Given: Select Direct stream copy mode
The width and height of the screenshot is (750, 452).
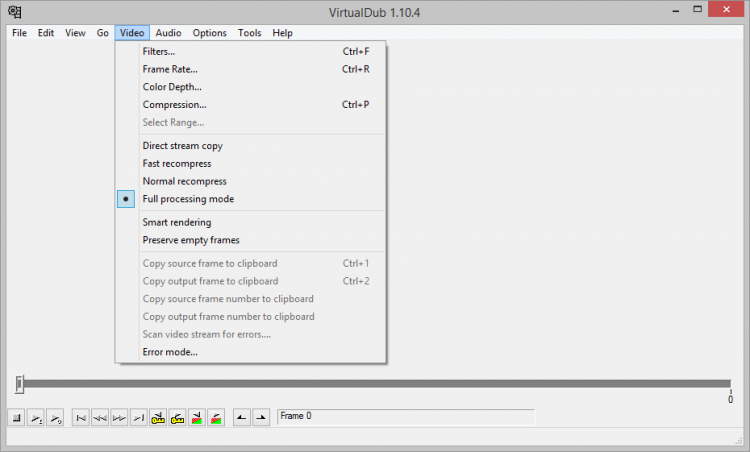Looking at the screenshot, I should tap(251, 146).
